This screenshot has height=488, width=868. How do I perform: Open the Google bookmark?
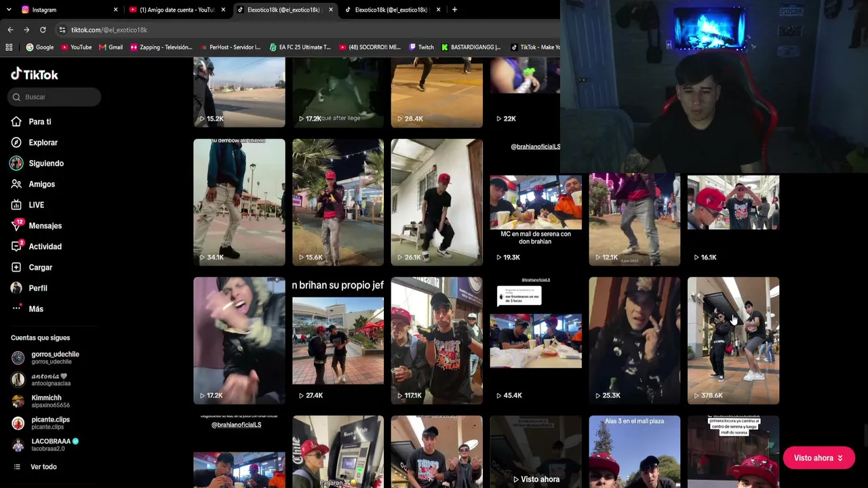tap(39, 47)
